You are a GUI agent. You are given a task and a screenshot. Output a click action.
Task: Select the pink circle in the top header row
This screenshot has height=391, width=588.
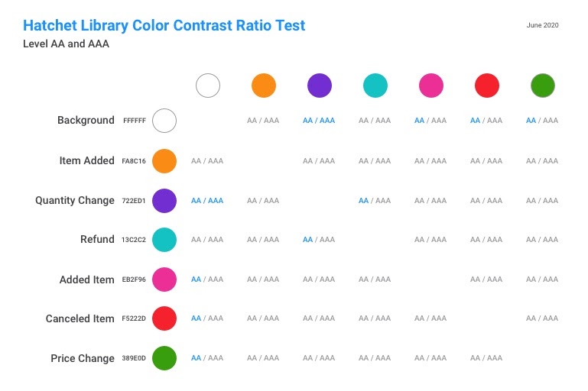pyautogui.click(x=431, y=86)
